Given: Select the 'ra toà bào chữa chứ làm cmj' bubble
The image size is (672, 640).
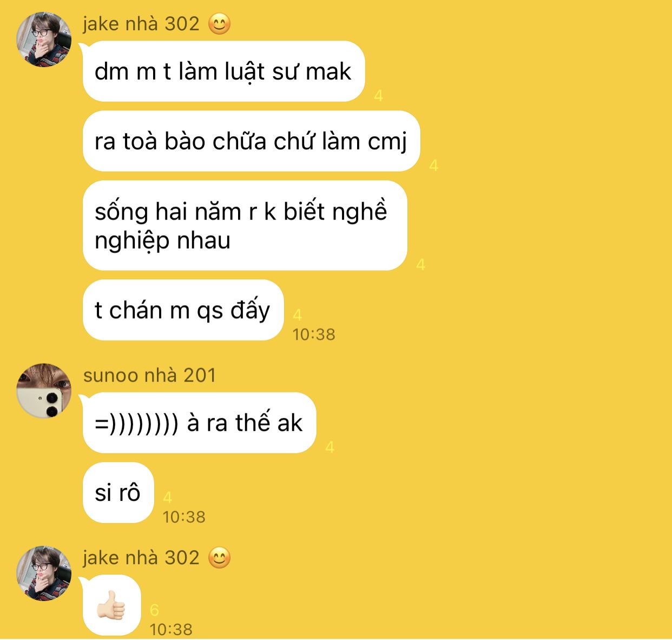Looking at the screenshot, I should point(251,141).
